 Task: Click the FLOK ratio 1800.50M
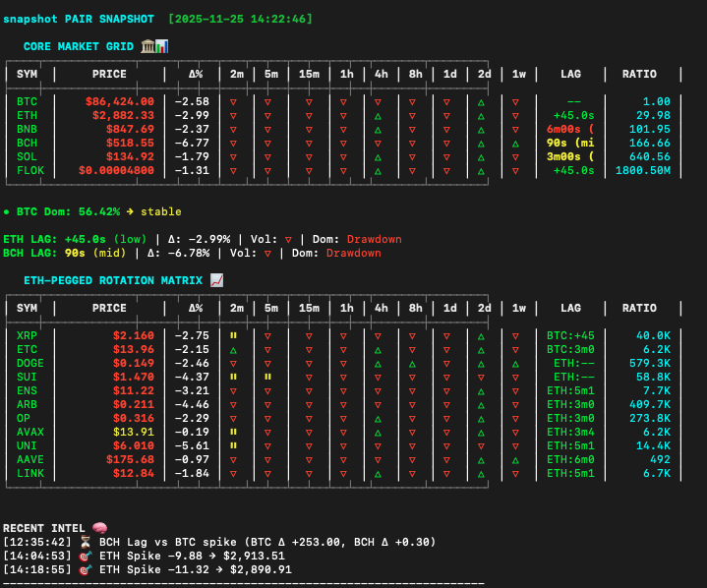pyautogui.click(x=643, y=170)
